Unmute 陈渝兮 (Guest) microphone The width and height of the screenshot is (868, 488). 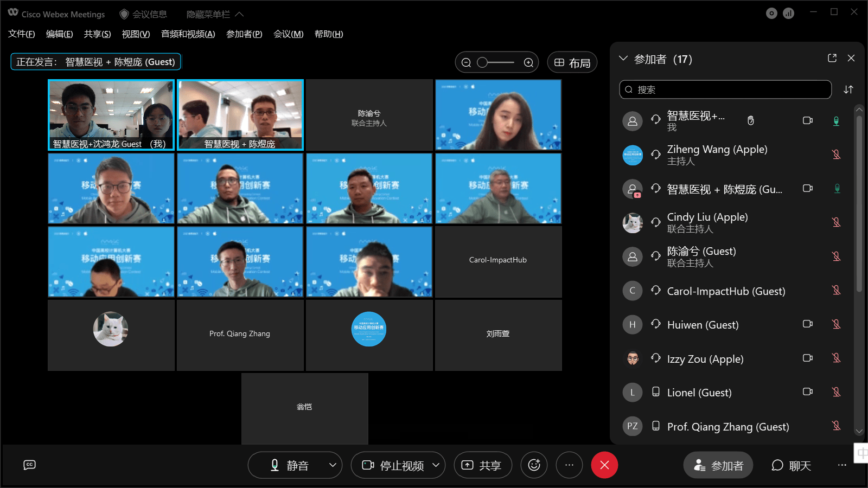coord(837,256)
